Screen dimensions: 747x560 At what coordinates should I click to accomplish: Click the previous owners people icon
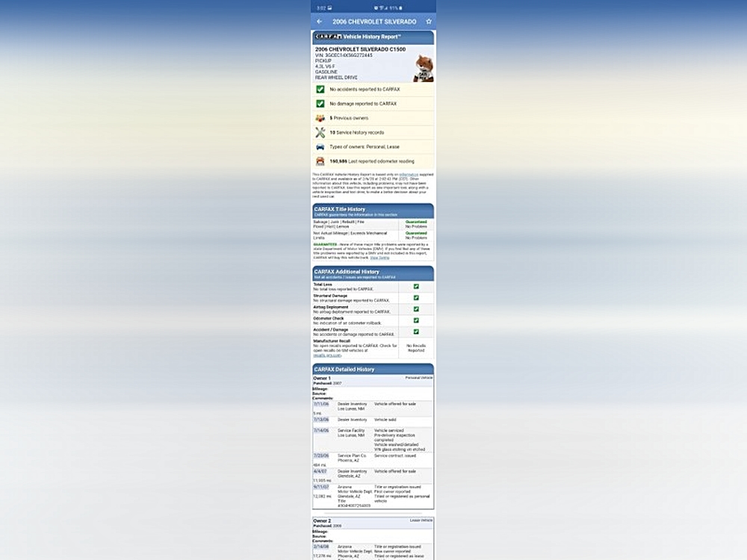coord(320,118)
